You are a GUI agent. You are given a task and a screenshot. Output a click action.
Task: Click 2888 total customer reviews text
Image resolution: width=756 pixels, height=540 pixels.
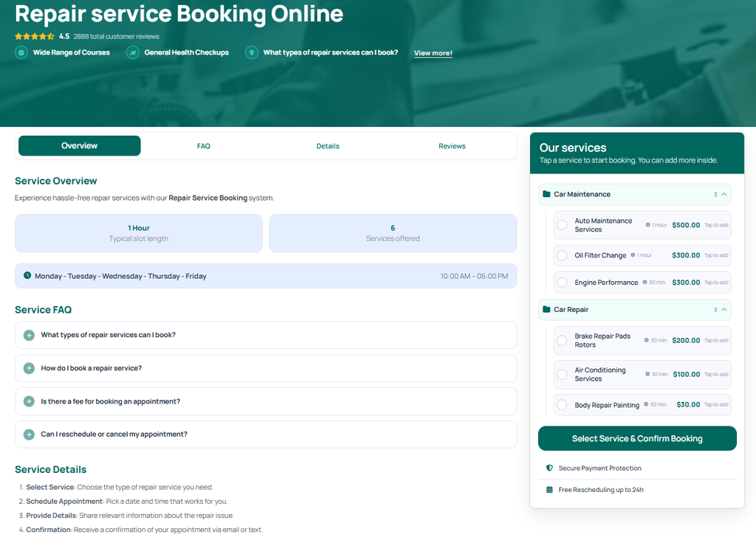click(116, 37)
